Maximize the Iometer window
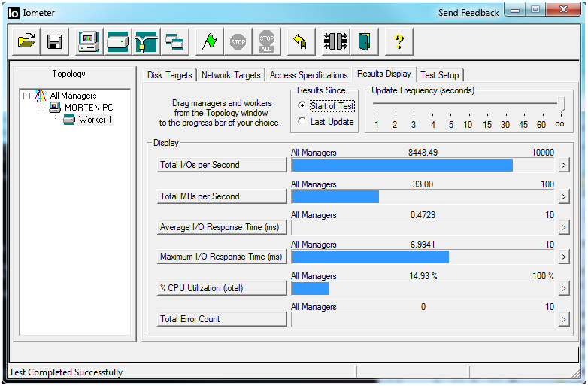 tap(535, 10)
